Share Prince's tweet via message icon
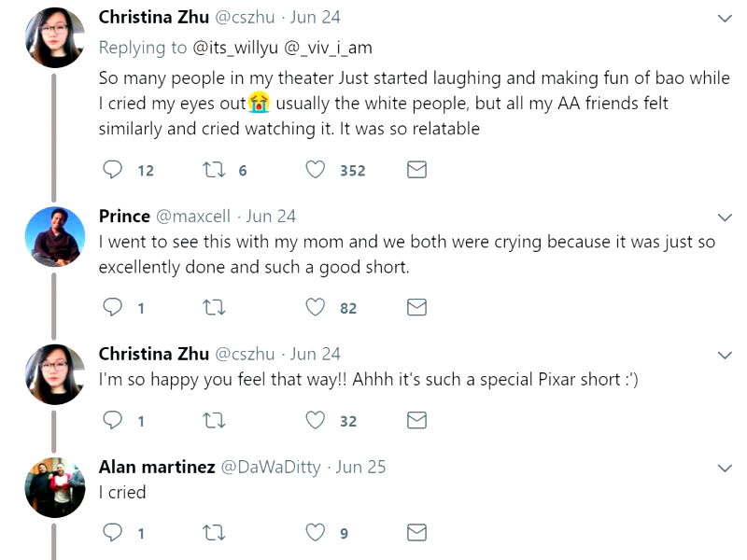This screenshot has height=560, width=747. point(416,308)
